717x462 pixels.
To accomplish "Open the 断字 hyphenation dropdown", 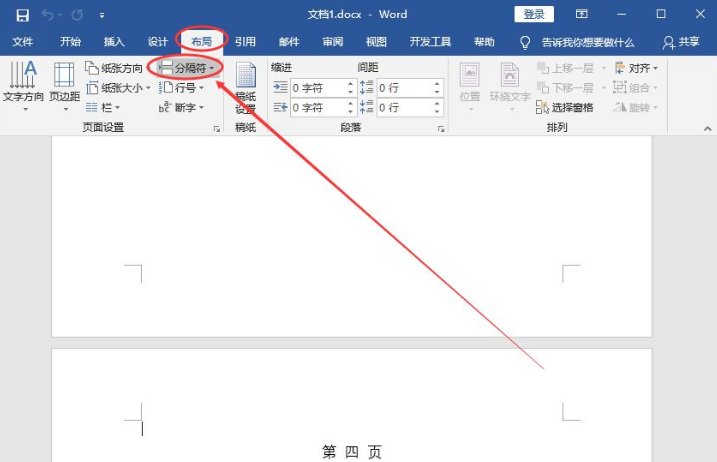I will point(181,107).
